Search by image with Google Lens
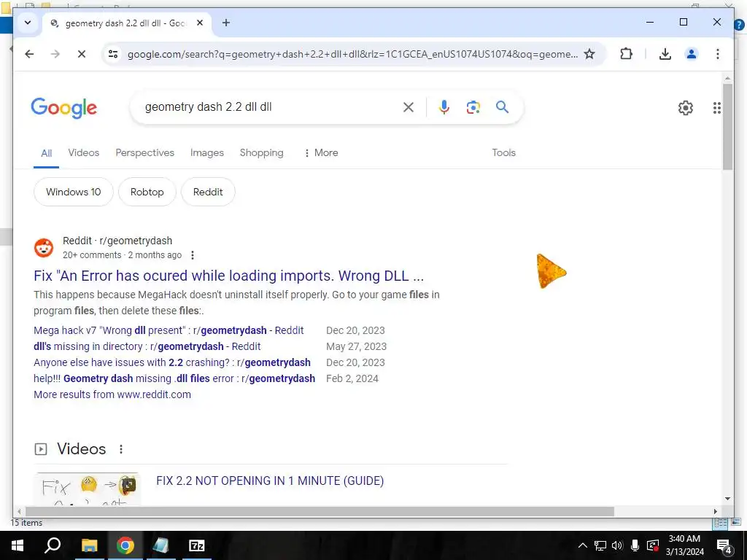 click(x=473, y=107)
